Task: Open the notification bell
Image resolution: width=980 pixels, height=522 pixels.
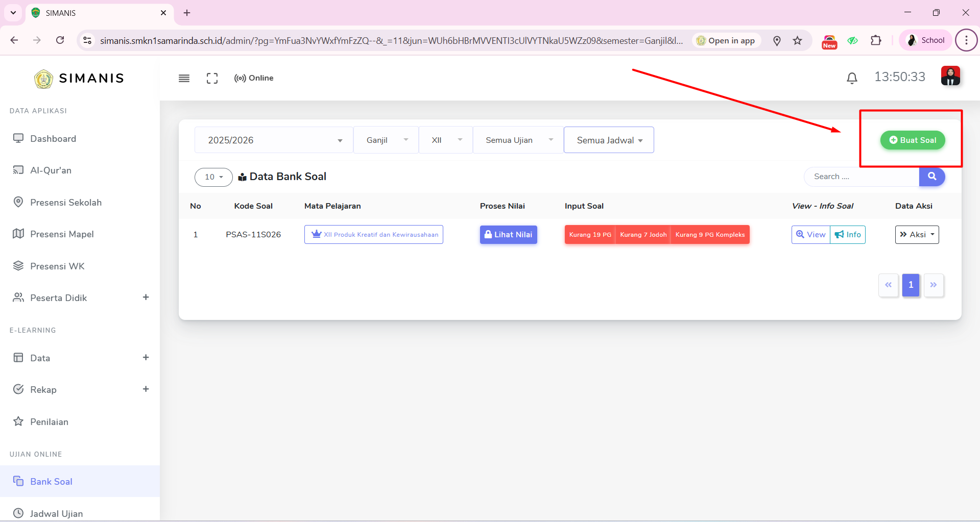Action: (851, 78)
